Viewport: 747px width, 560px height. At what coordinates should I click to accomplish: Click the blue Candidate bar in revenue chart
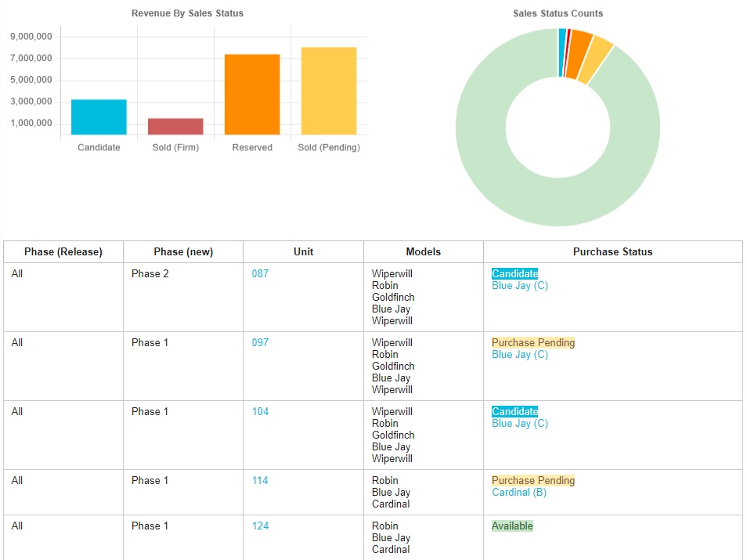(99, 117)
